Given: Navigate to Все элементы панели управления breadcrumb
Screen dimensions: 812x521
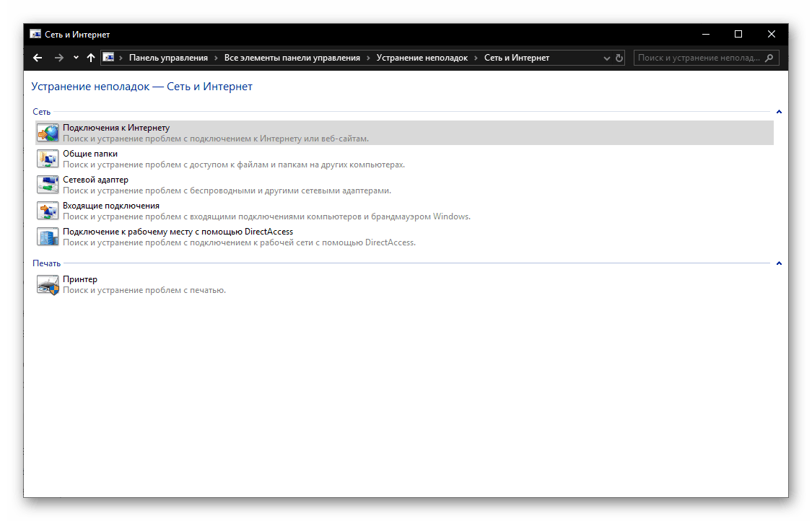Looking at the screenshot, I should (292, 58).
